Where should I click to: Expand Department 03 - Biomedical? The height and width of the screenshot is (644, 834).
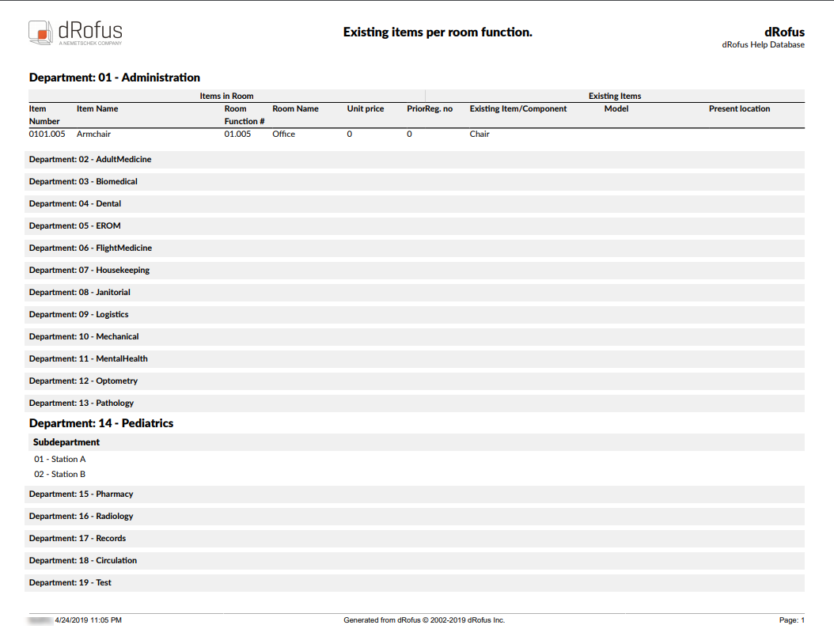pyautogui.click(x=83, y=181)
